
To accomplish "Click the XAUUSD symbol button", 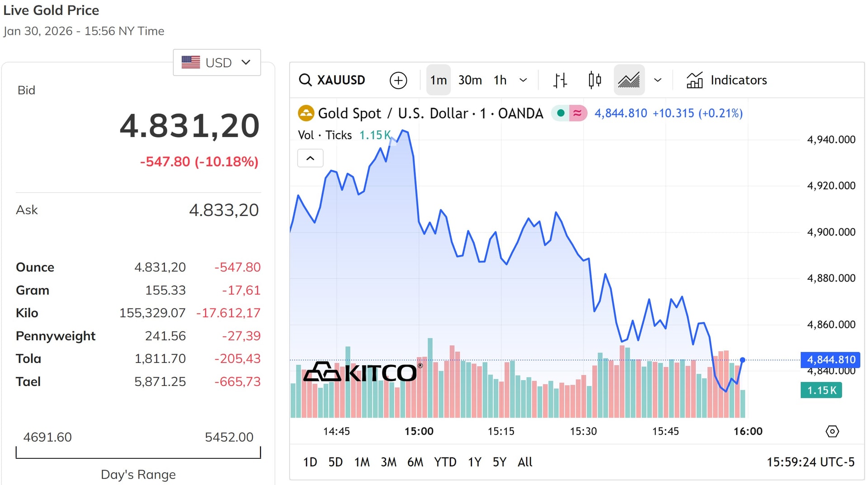I will 341,80.
